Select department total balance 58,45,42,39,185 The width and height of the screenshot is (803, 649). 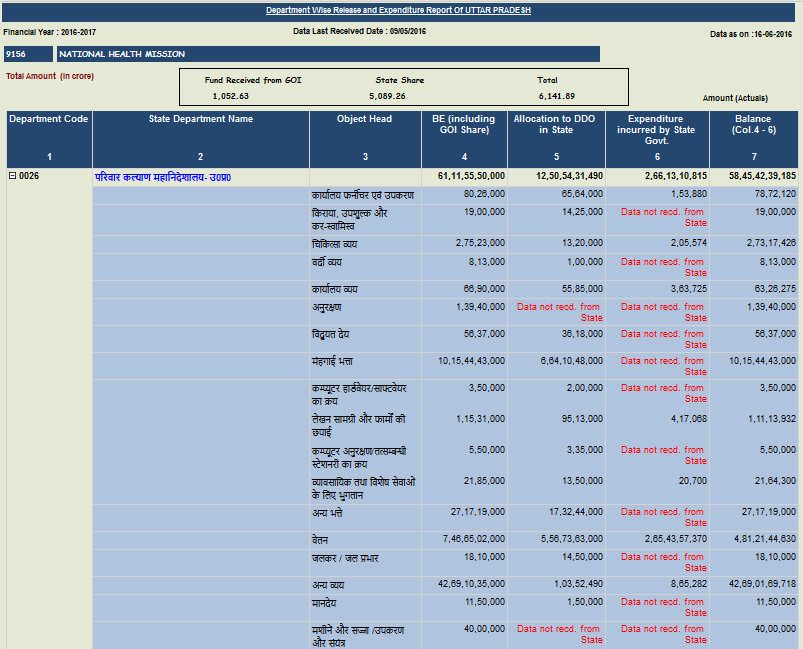click(763, 176)
